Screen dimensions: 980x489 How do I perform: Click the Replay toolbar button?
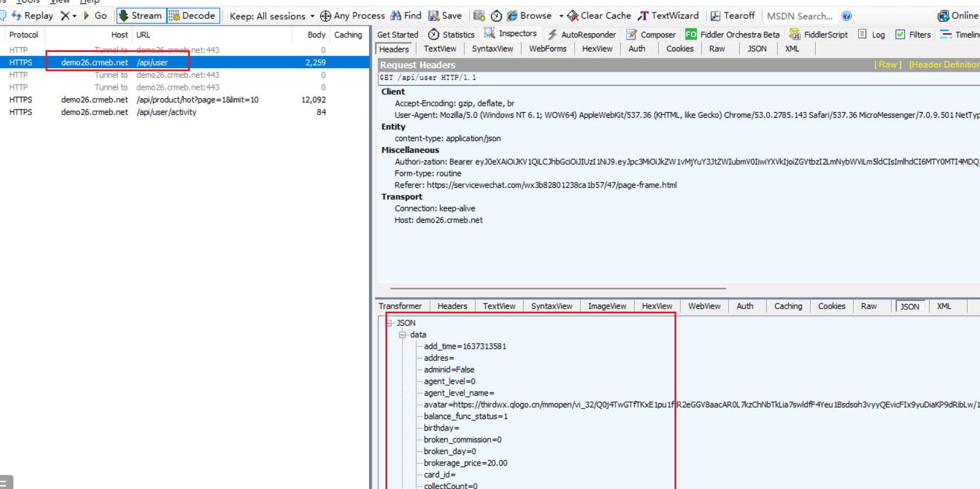[x=32, y=16]
